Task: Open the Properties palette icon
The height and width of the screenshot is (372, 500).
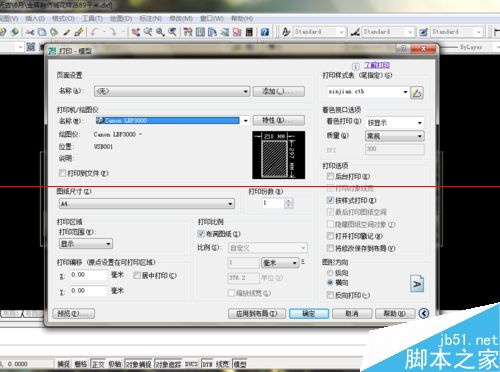Action: tap(188, 32)
